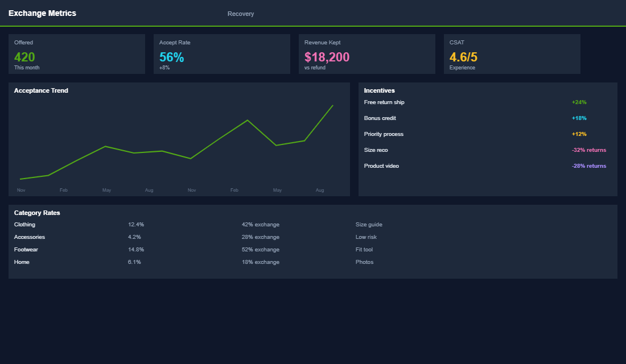Open the Revenue Kept card
Viewport: 626px width, 364px height.
pos(367,54)
